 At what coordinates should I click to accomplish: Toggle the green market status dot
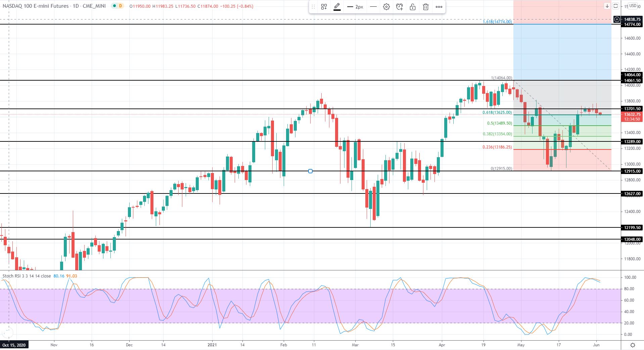[115, 6]
